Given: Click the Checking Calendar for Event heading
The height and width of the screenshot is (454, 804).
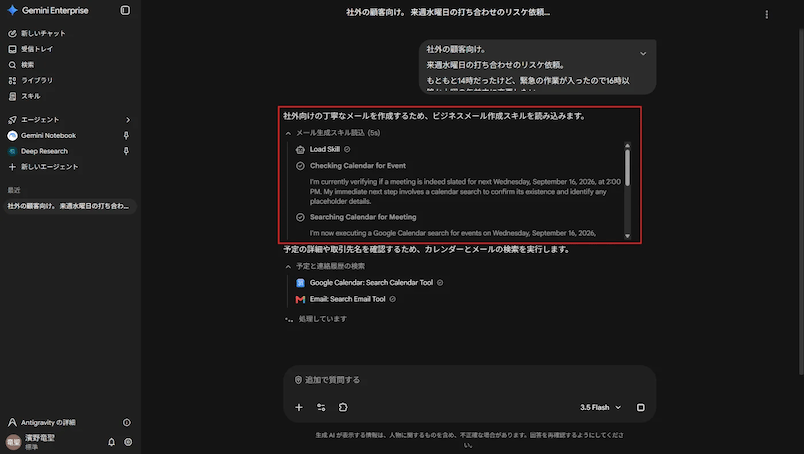Looking at the screenshot, I should [x=357, y=166].
